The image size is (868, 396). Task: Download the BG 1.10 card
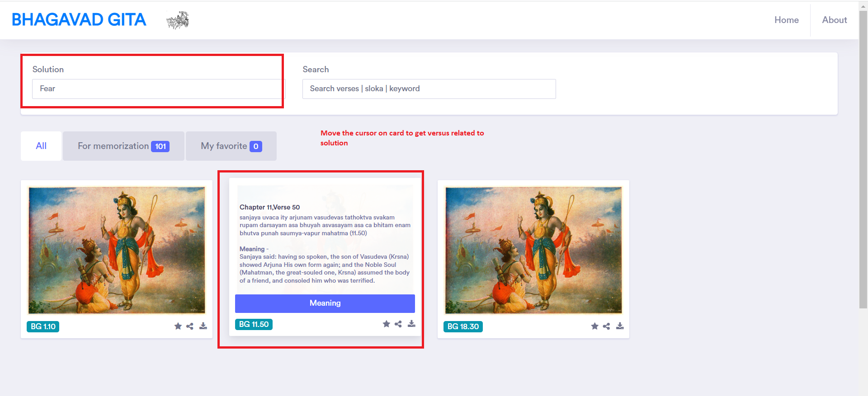[x=203, y=326]
